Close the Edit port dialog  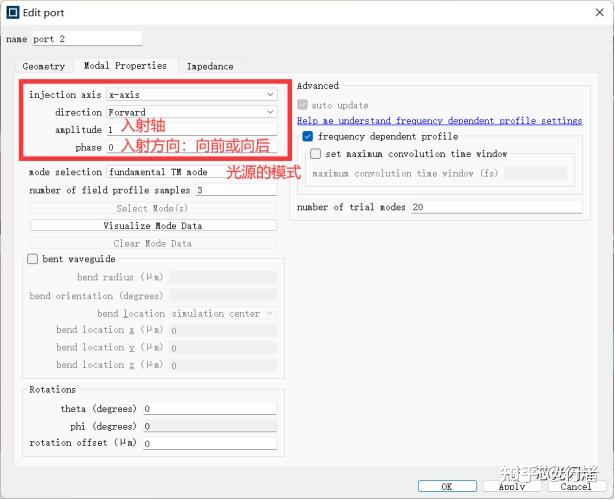coord(599,13)
